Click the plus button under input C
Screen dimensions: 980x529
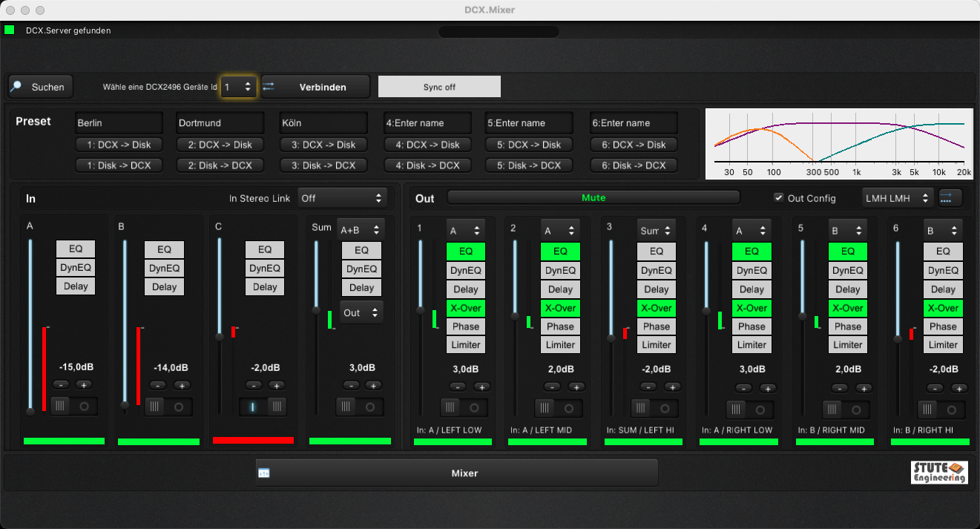277,385
